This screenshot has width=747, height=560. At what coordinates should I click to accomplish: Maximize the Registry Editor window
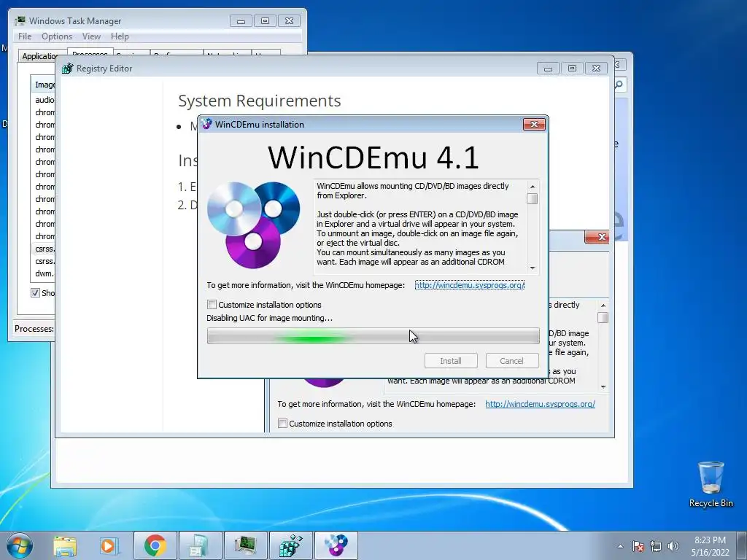point(572,69)
